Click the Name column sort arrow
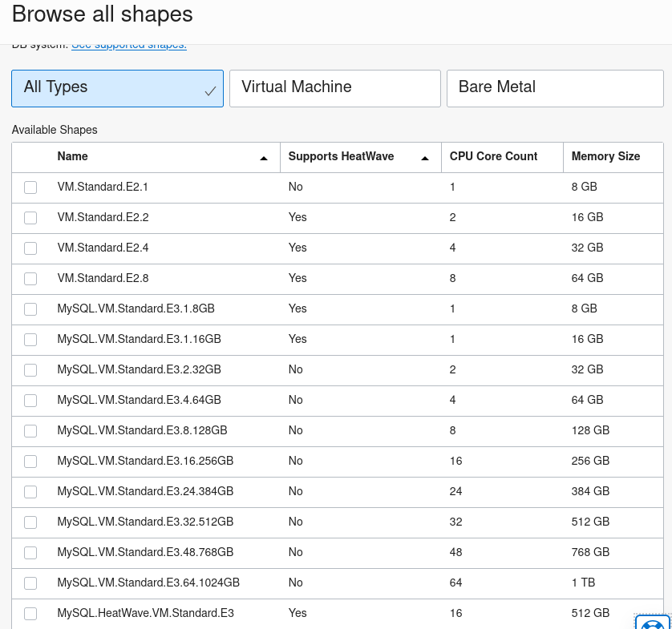Viewport: 672px width, 629px height. click(264, 157)
